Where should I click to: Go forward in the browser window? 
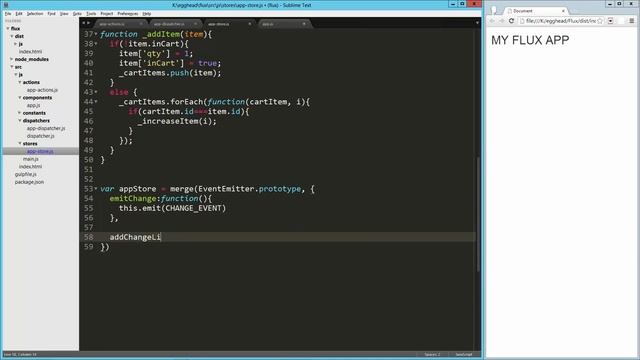[501, 21]
